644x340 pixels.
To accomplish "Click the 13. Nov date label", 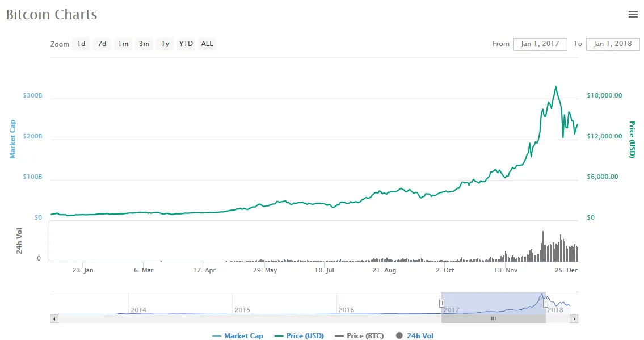I will pyautogui.click(x=506, y=270).
